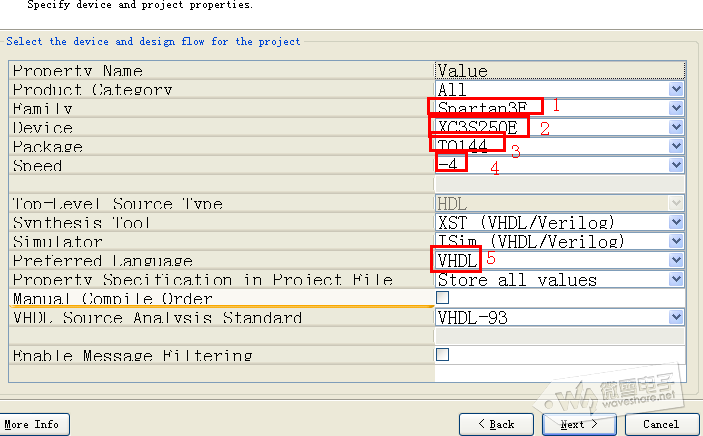The image size is (703, 436).
Task: Expand the Synthesis Tool dropdown
Action: click(x=676, y=222)
